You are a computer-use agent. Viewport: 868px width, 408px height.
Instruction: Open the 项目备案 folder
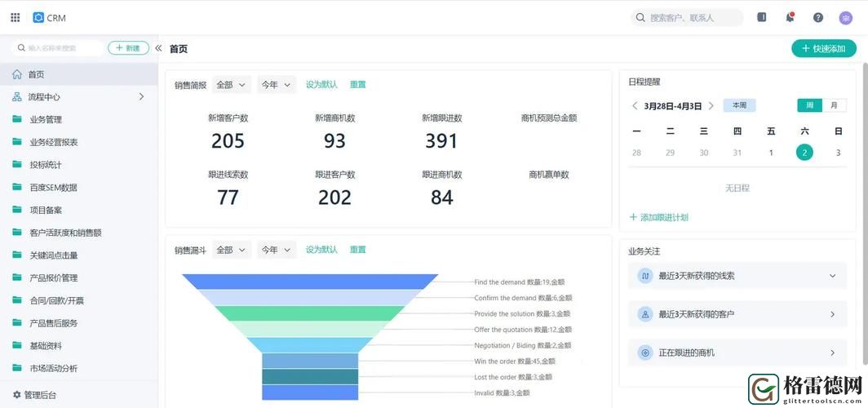click(17, 210)
